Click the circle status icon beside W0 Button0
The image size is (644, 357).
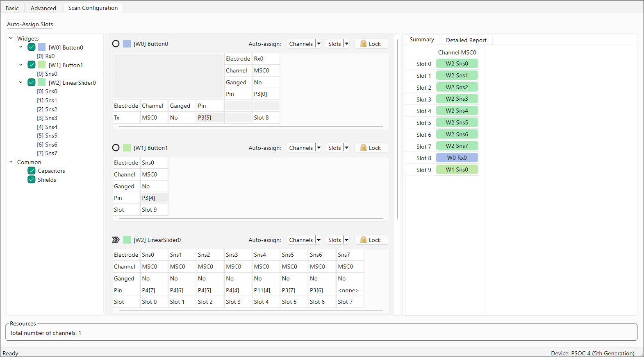(x=116, y=44)
